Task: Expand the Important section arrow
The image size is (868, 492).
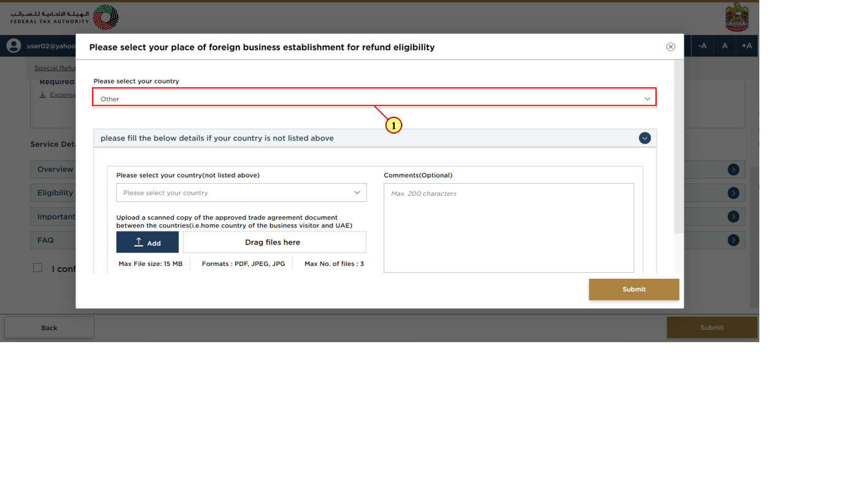Action: pos(734,217)
